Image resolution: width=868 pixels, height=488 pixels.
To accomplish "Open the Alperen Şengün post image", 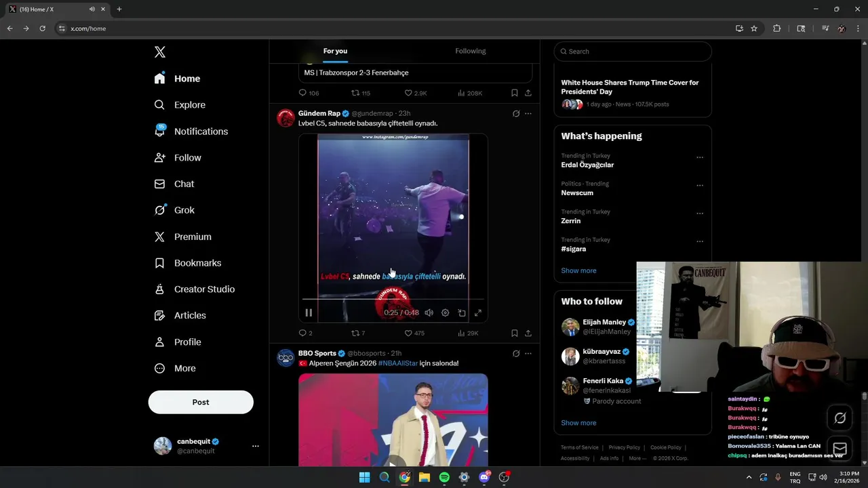I will click(393, 420).
